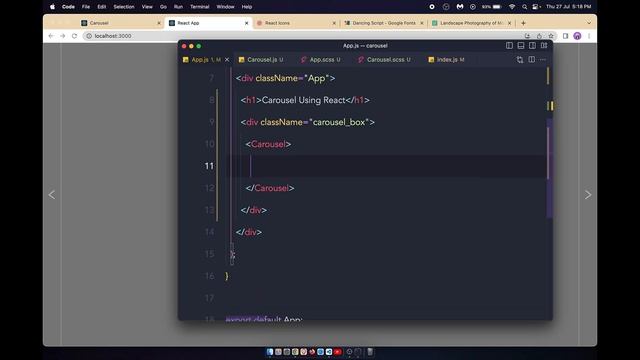Click the carousel next arrow on the page
This screenshot has width=640, height=360.
click(x=588, y=195)
